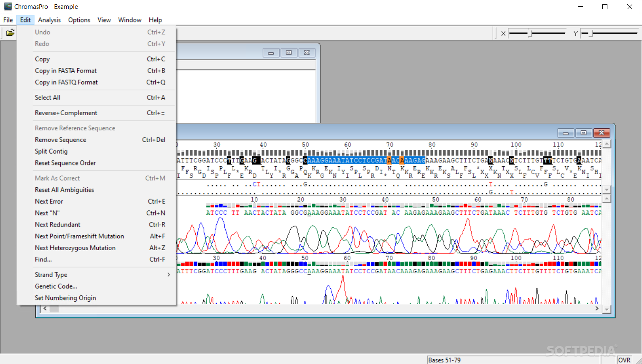Open the Find... dialog entry
This screenshot has width=642, height=364.
pyautogui.click(x=97, y=259)
